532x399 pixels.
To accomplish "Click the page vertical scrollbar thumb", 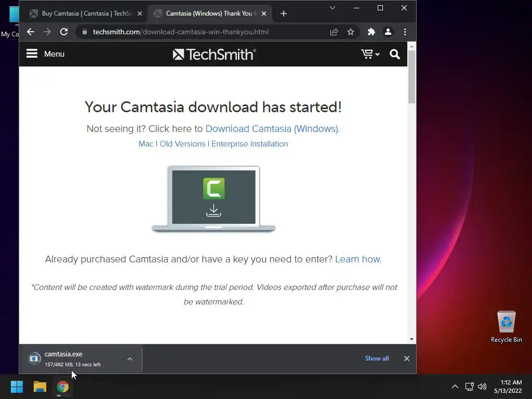I will tap(411, 77).
